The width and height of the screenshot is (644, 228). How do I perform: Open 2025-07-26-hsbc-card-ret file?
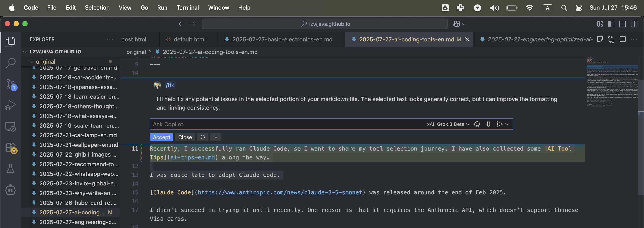tap(78, 203)
